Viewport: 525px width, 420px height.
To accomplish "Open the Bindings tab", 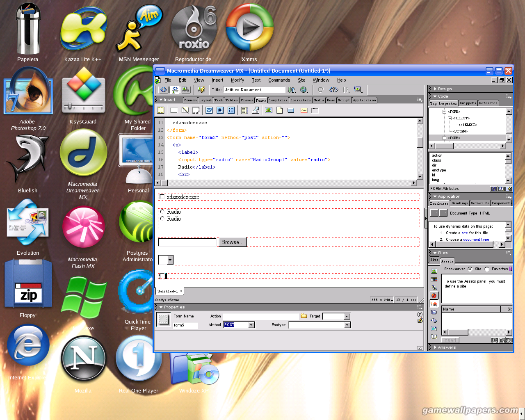I will [459, 203].
